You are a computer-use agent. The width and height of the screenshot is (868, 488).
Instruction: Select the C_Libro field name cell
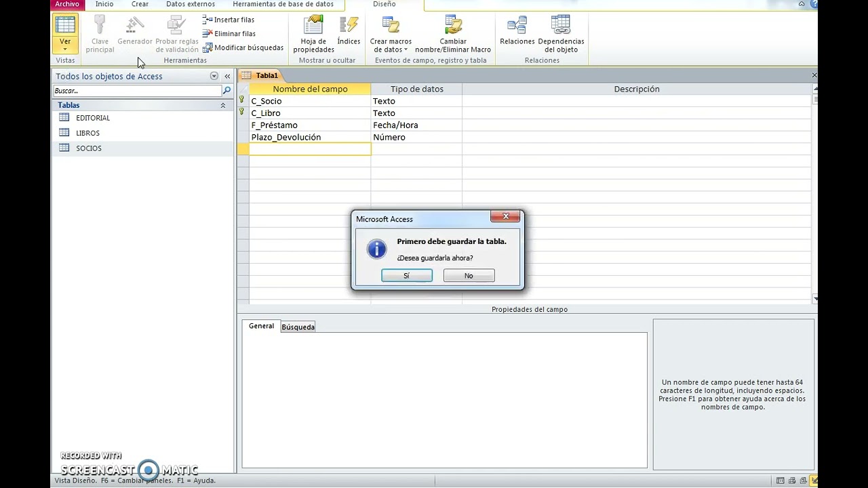[310, 113]
